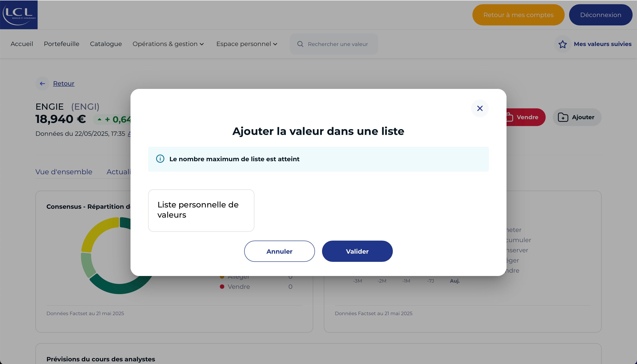Select the -2M chart marker

click(382, 281)
